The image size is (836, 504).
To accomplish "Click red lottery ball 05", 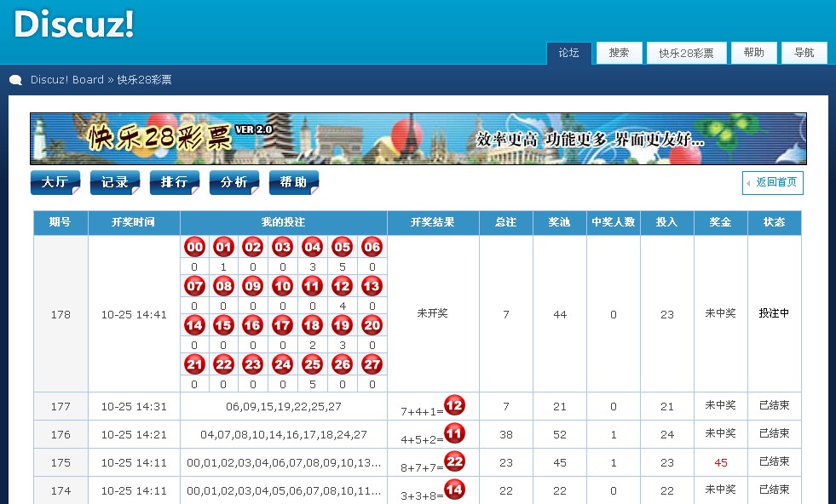I will [343, 247].
